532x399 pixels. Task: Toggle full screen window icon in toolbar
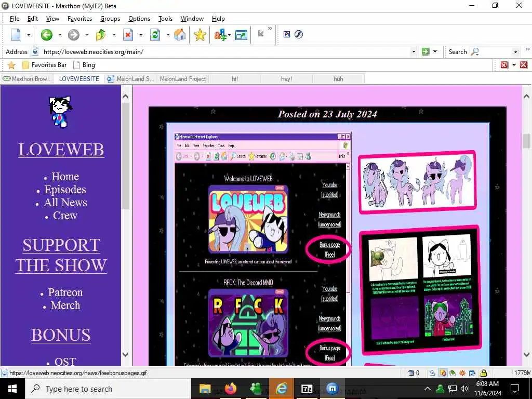point(241,35)
